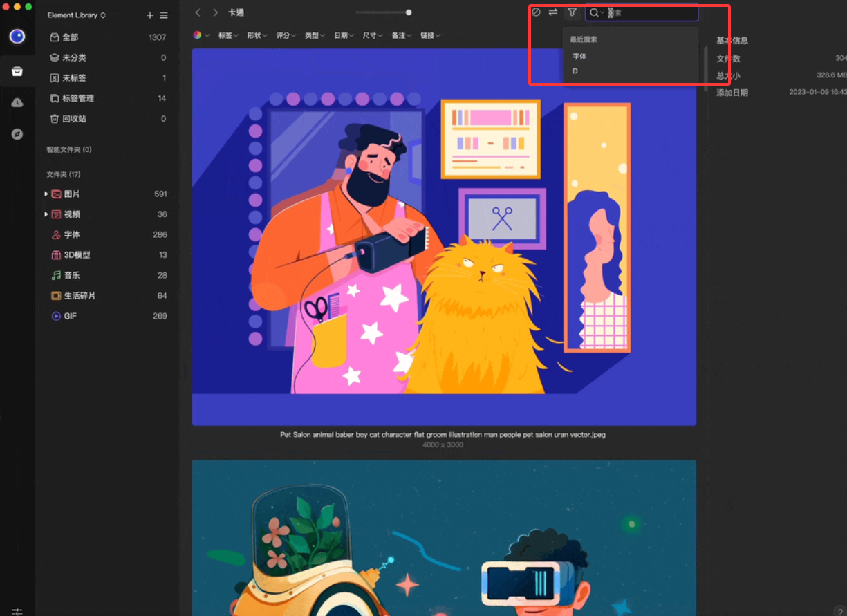Click the 标签管理 tag icon
The height and width of the screenshot is (616, 847).
pyautogui.click(x=55, y=98)
